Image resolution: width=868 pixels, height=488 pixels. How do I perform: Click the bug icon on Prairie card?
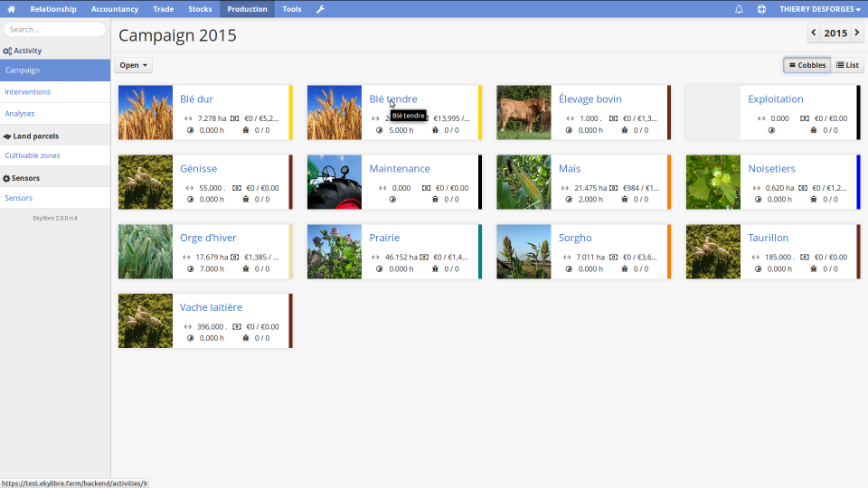435,269
